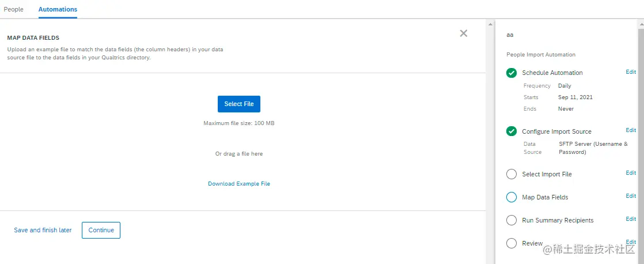Edit the Run Summary Recipients step
Screen dimensions: 644x264
[631, 219]
